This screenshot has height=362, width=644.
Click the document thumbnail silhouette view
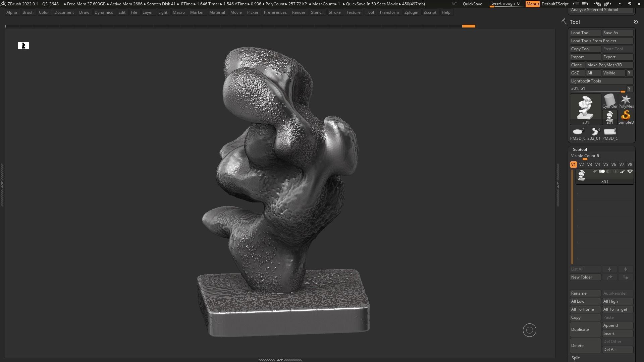coord(23,46)
